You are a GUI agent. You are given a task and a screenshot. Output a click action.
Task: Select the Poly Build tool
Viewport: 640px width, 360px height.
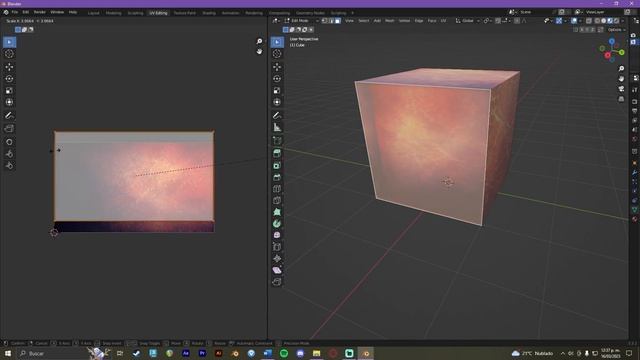click(277, 212)
